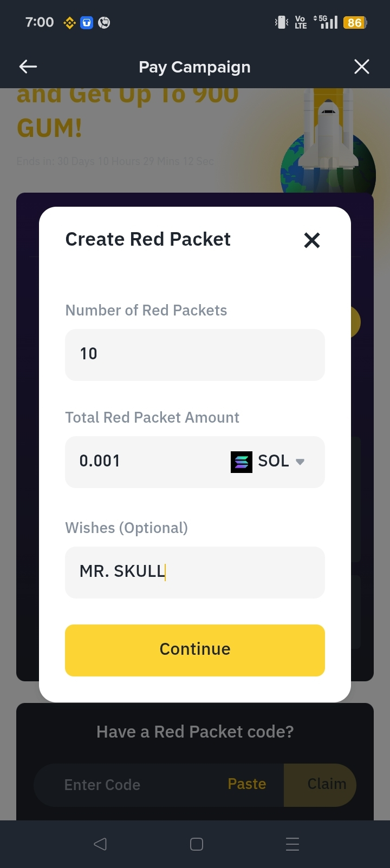Open the SOL token selector

268,462
